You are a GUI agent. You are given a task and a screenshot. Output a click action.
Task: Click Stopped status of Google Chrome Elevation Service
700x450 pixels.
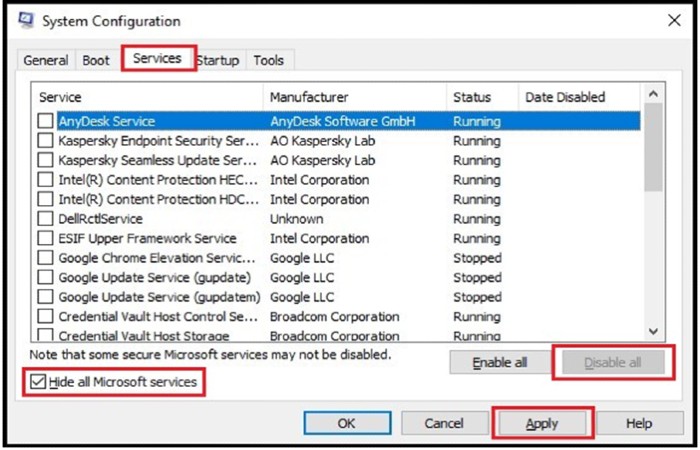tap(477, 258)
